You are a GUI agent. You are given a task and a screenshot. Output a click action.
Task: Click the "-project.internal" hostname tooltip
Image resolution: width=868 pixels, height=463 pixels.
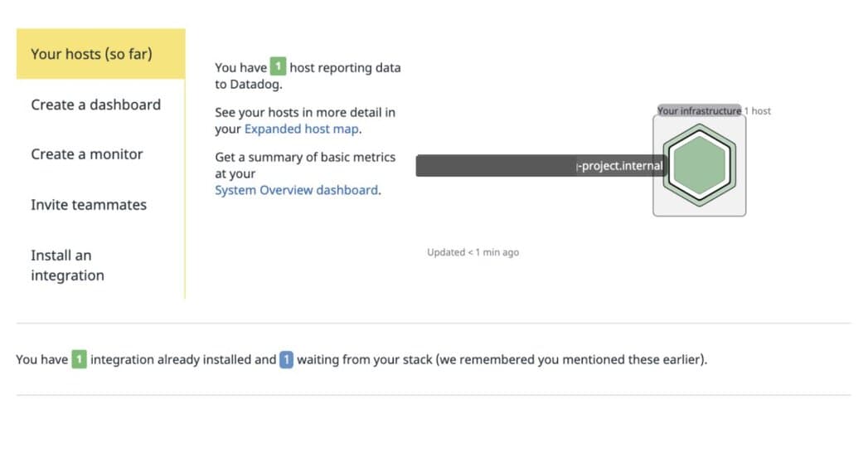click(x=620, y=166)
